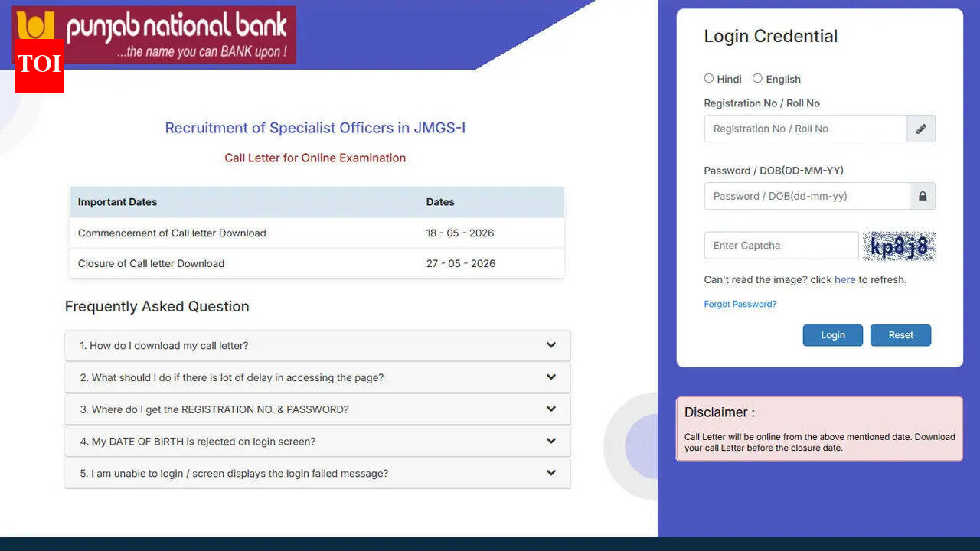
Task: Click the captcha image kp8j8
Action: (x=899, y=246)
